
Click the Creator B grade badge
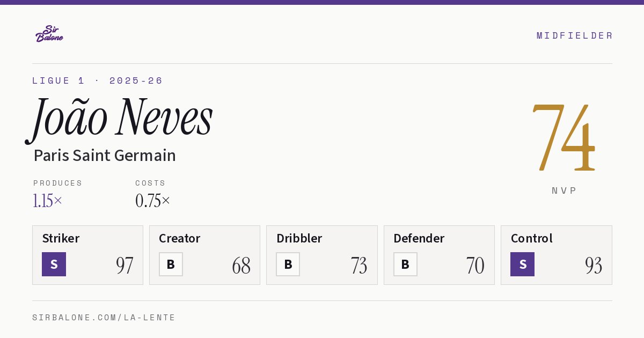(x=171, y=264)
